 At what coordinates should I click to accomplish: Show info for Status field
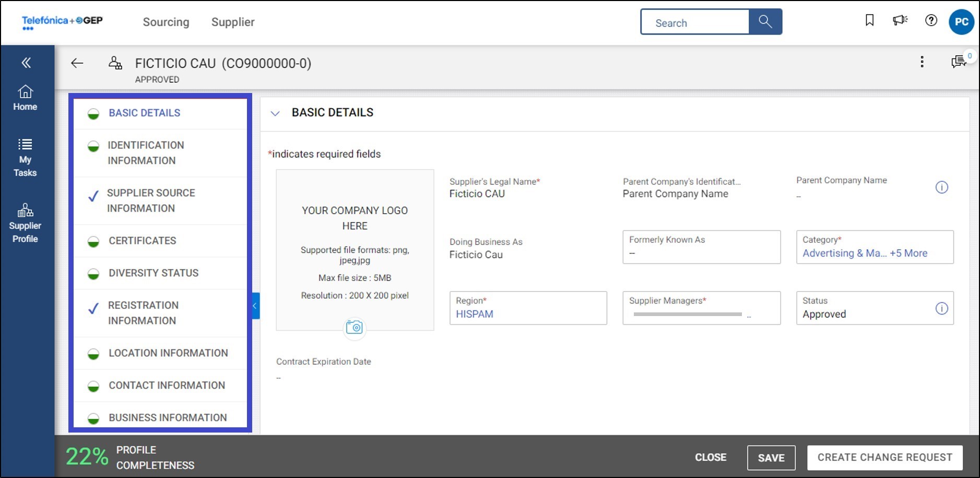(941, 308)
